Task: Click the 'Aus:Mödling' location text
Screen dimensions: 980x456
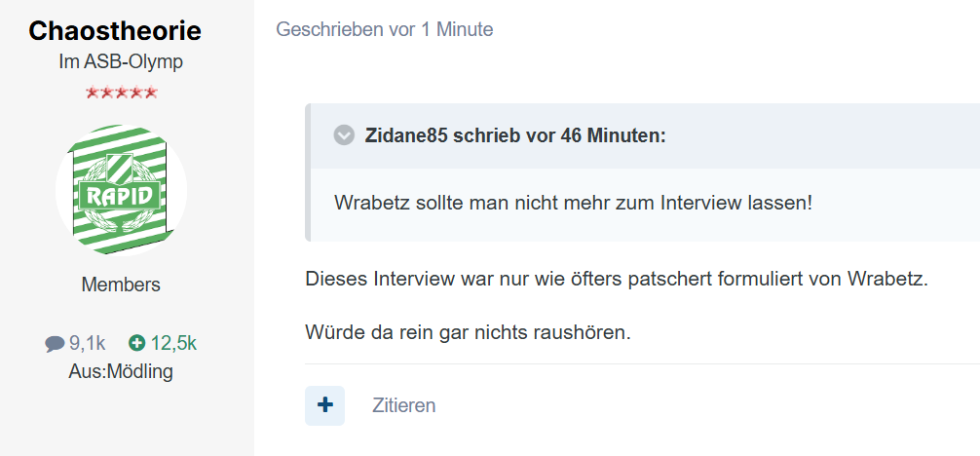Action: click(x=121, y=371)
